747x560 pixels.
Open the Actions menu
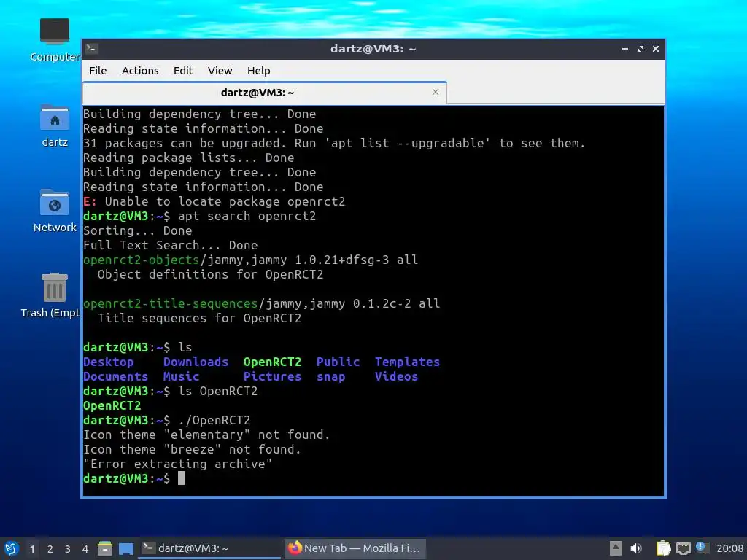click(140, 71)
